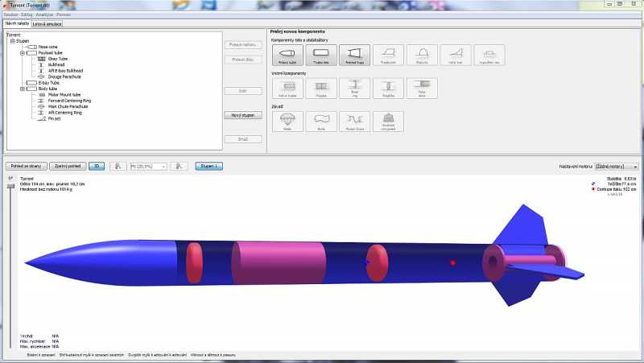644x363 pixels.
Task: Add a body tube component
Action: [x=320, y=56]
